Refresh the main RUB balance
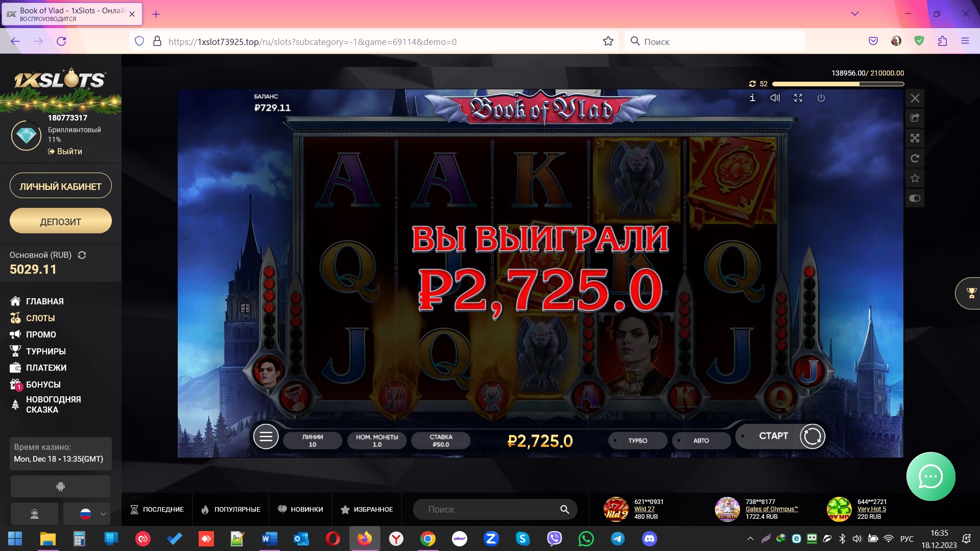 pos(82,255)
